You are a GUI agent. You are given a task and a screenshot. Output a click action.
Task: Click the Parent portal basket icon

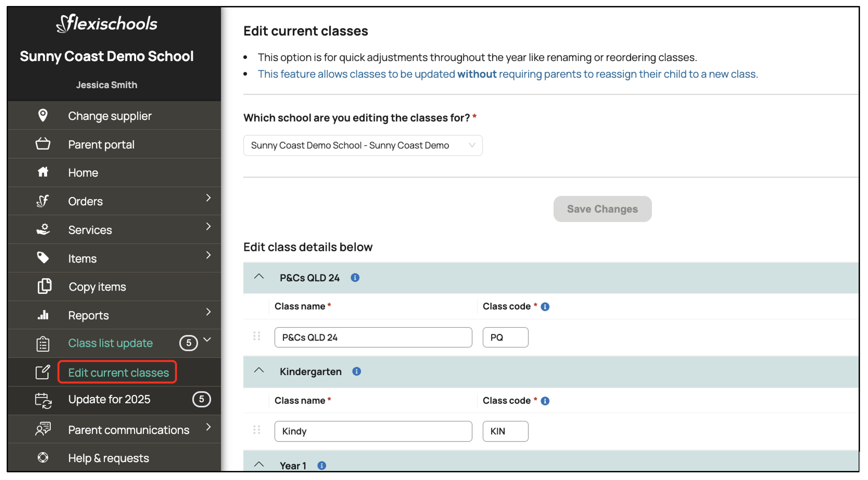[x=43, y=144]
